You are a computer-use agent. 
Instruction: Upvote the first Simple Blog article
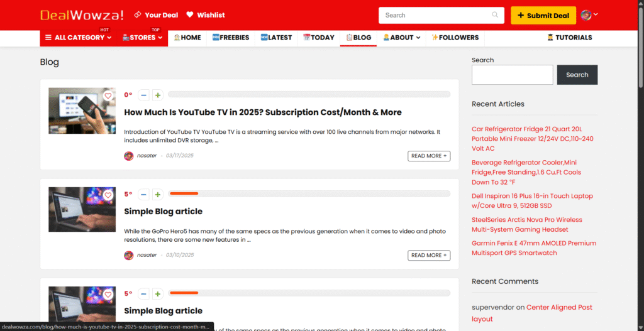pyautogui.click(x=157, y=195)
